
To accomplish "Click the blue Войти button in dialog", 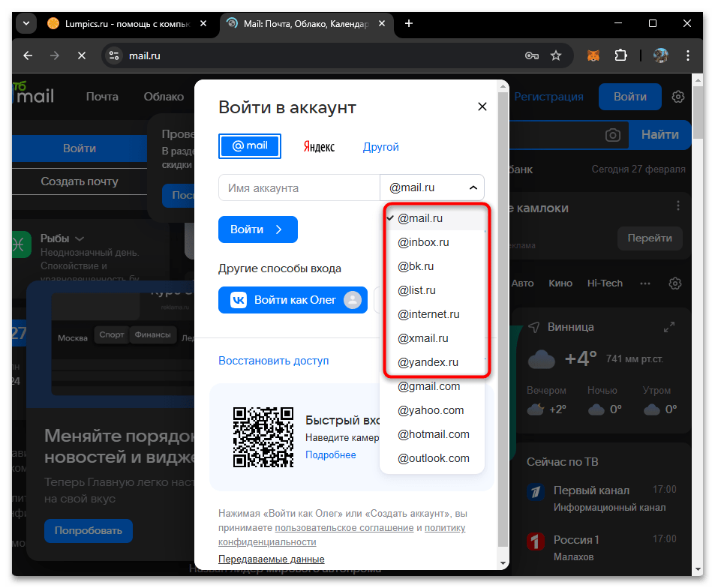I will pos(257,229).
